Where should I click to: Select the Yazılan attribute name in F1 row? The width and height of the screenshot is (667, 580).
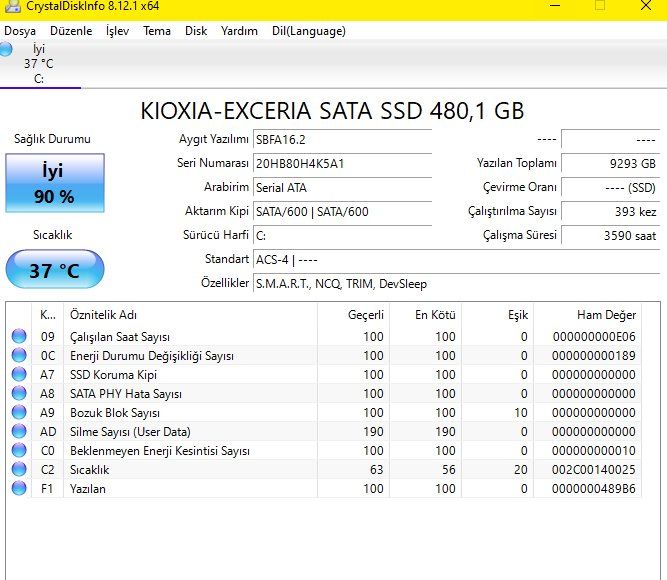click(x=88, y=489)
